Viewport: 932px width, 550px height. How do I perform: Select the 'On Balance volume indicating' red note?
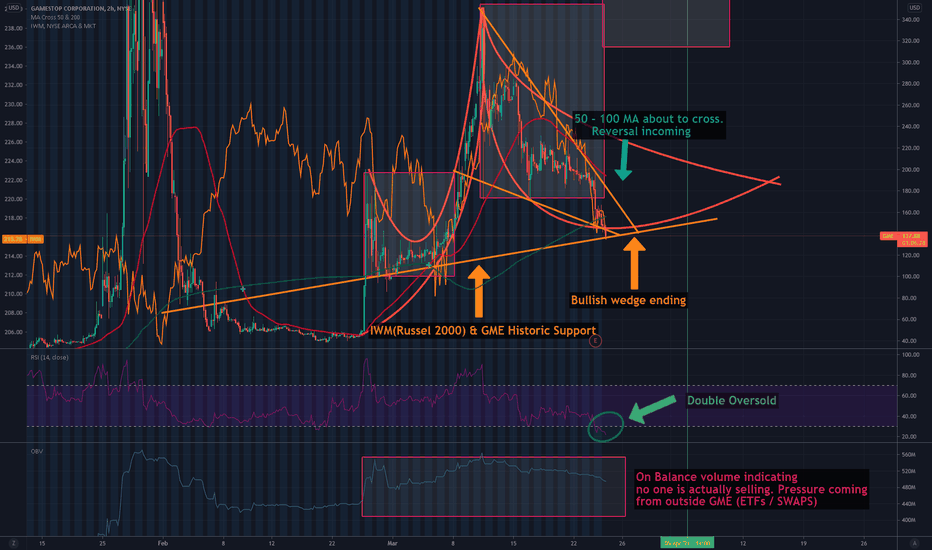click(751, 489)
